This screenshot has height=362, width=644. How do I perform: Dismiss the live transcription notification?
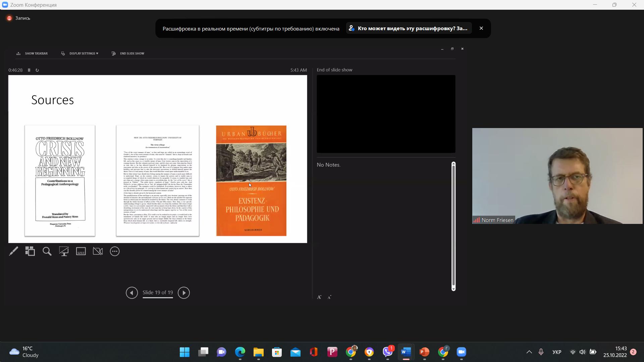481,28
